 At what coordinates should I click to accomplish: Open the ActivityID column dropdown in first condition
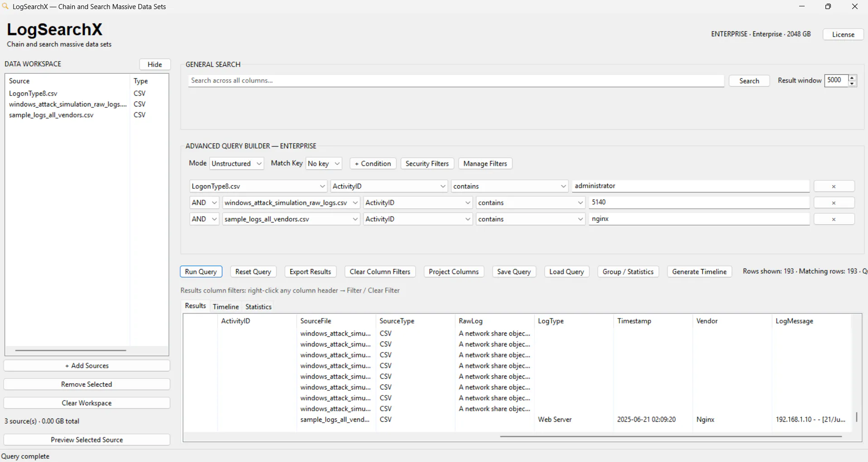[x=389, y=186]
